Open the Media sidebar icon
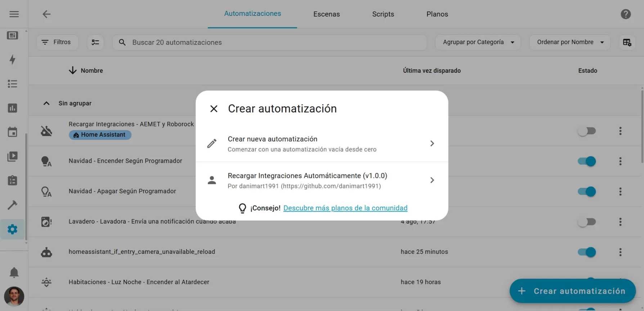The height and width of the screenshot is (311, 644). pyautogui.click(x=13, y=157)
